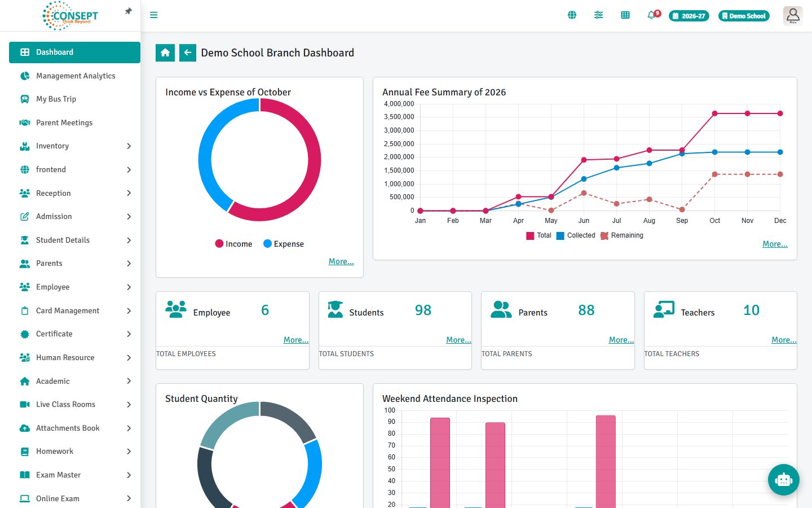Click the tallest pink attendance bar
Viewport: 812px width, 508px height.
click(606, 462)
